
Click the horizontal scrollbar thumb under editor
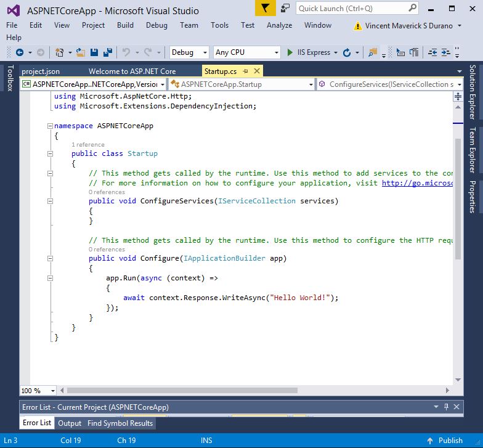click(182, 391)
